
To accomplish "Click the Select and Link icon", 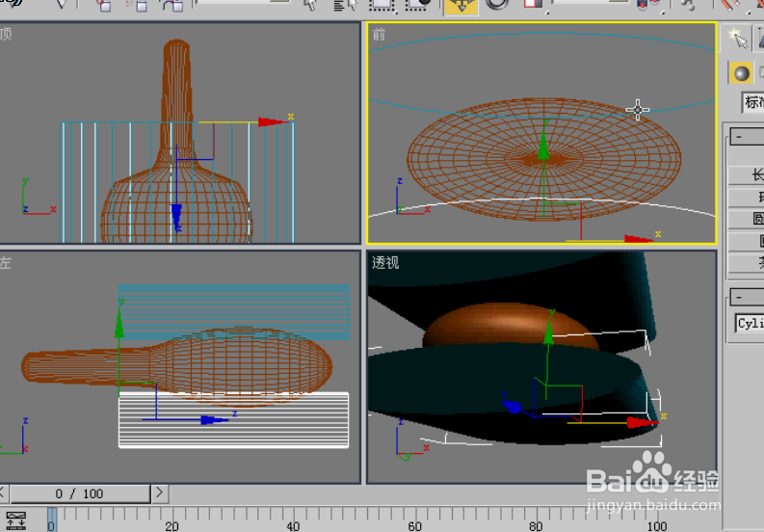I will (x=102, y=6).
